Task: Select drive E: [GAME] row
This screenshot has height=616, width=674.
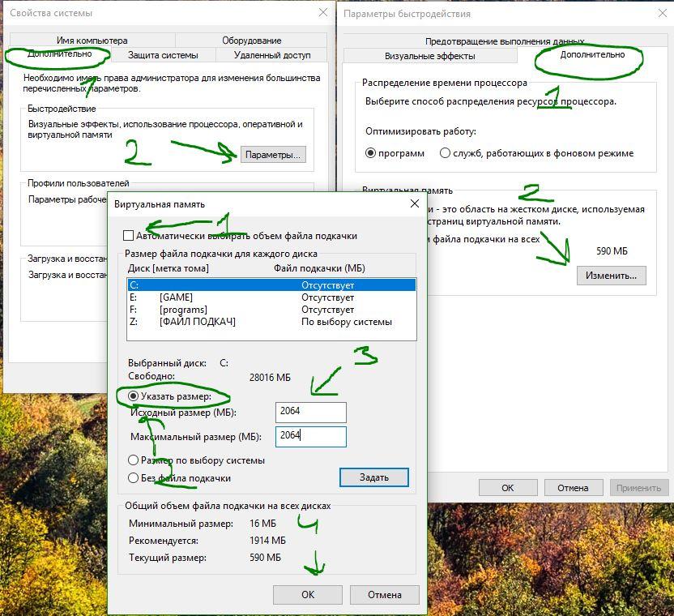Action: click(271, 297)
